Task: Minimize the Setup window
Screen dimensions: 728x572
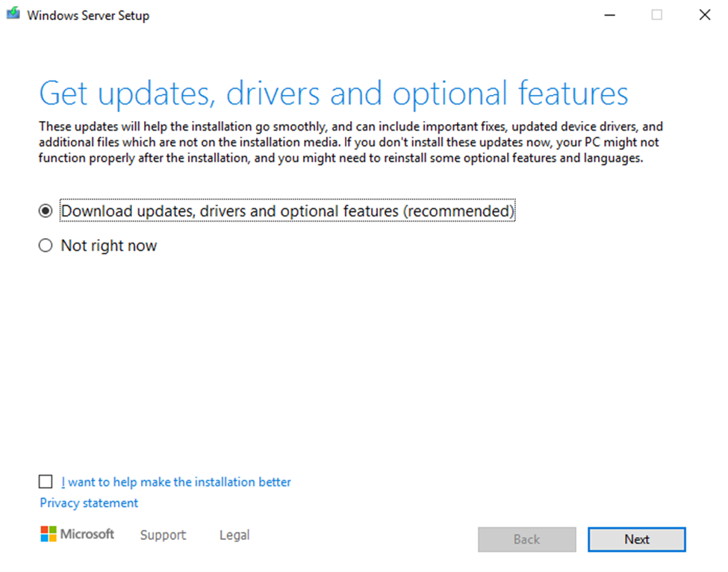Action: [x=609, y=15]
